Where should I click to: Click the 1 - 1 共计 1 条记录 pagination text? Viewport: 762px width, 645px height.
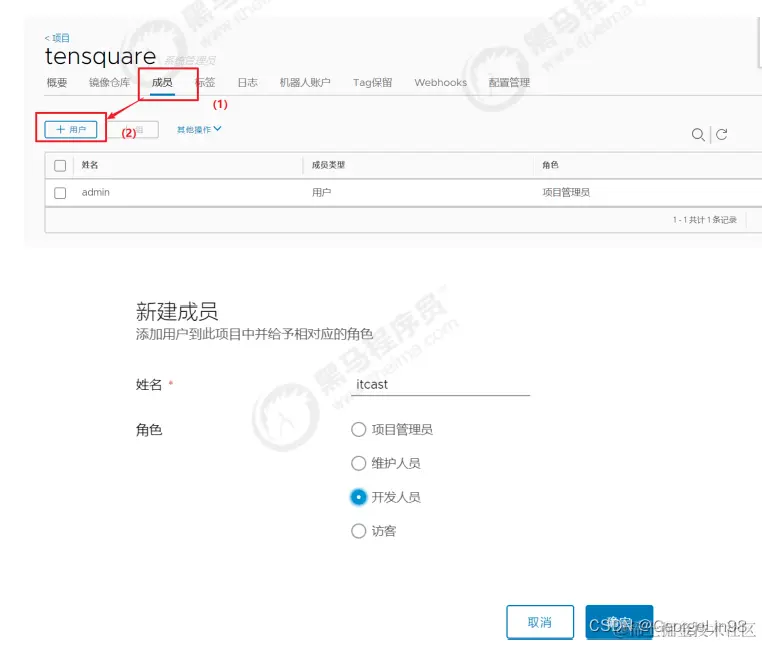click(x=705, y=220)
